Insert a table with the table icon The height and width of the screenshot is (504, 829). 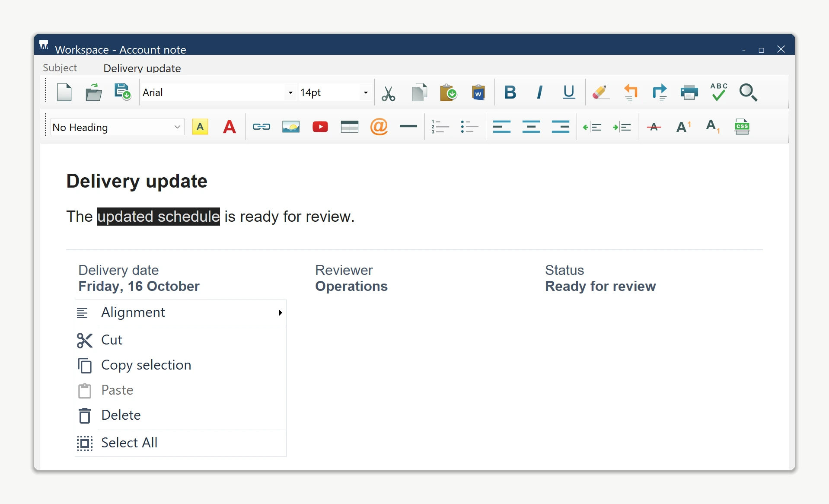(x=350, y=127)
